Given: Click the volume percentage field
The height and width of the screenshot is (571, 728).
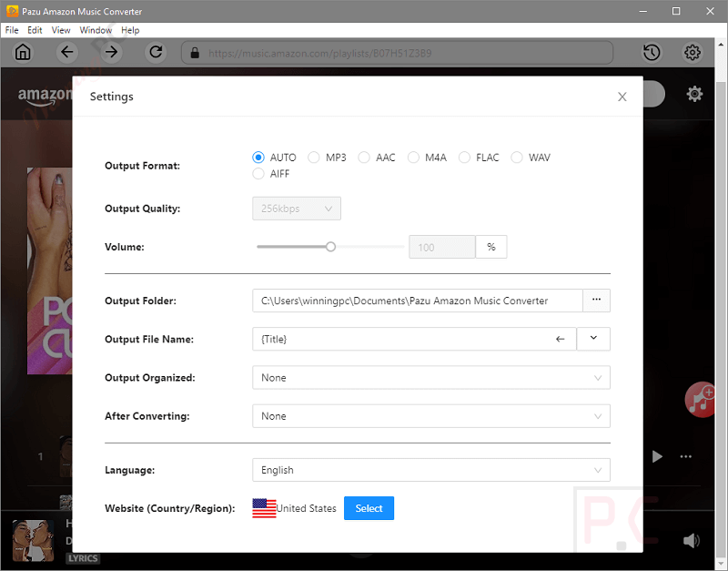Looking at the screenshot, I should point(442,247).
